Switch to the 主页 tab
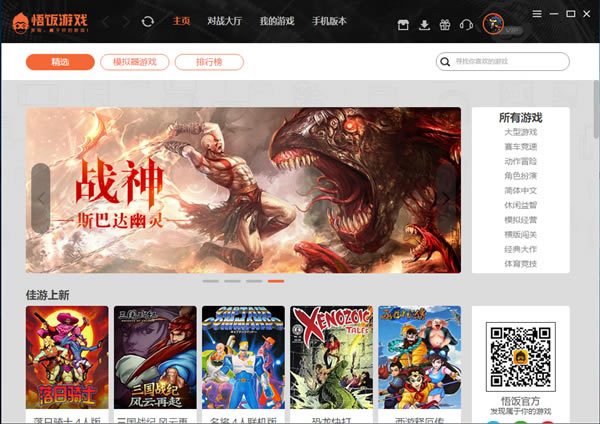Screen dimensions: 600x424 pos(181,21)
